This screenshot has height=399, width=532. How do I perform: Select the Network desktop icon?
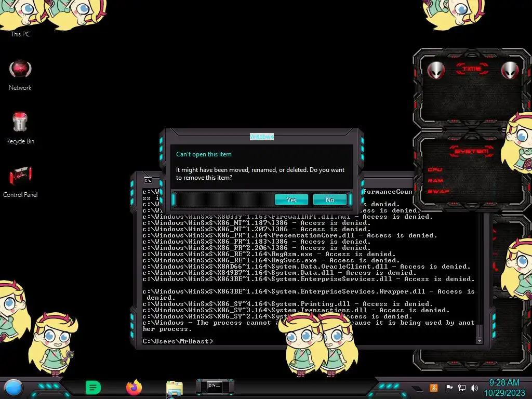[20, 75]
